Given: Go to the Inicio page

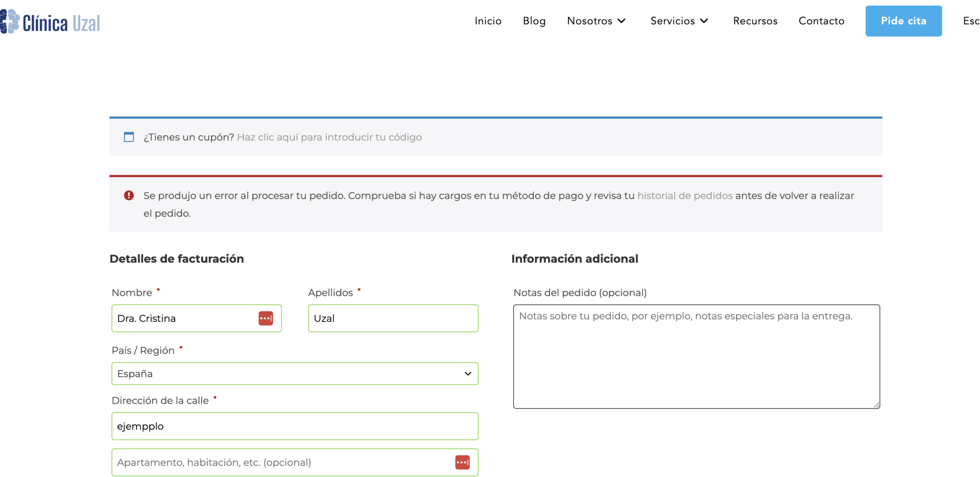Looking at the screenshot, I should [x=488, y=21].
